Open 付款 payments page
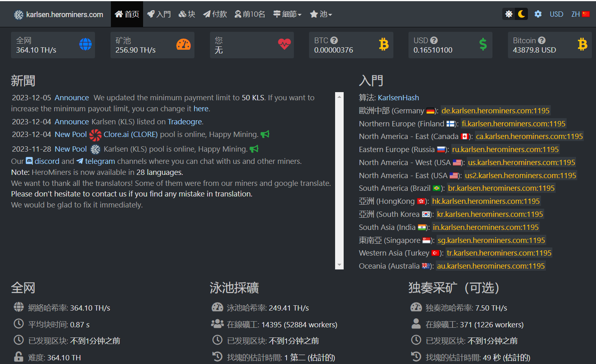 [x=215, y=14]
